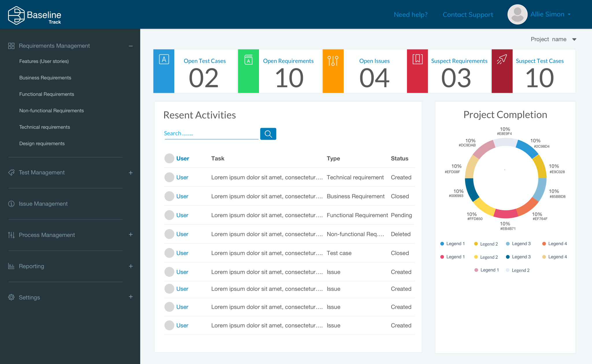The image size is (592, 364).
Task: Click the green Open Requirements book icon
Action: pyautogui.click(x=248, y=60)
